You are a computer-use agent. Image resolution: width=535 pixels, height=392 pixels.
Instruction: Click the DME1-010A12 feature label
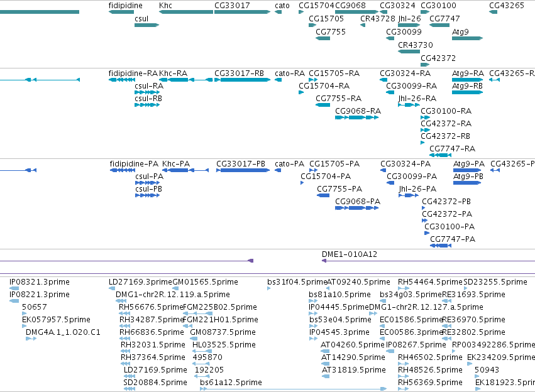(x=350, y=254)
